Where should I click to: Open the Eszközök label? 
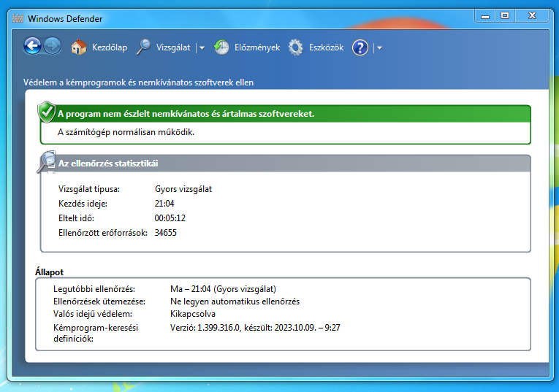tap(326, 47)
